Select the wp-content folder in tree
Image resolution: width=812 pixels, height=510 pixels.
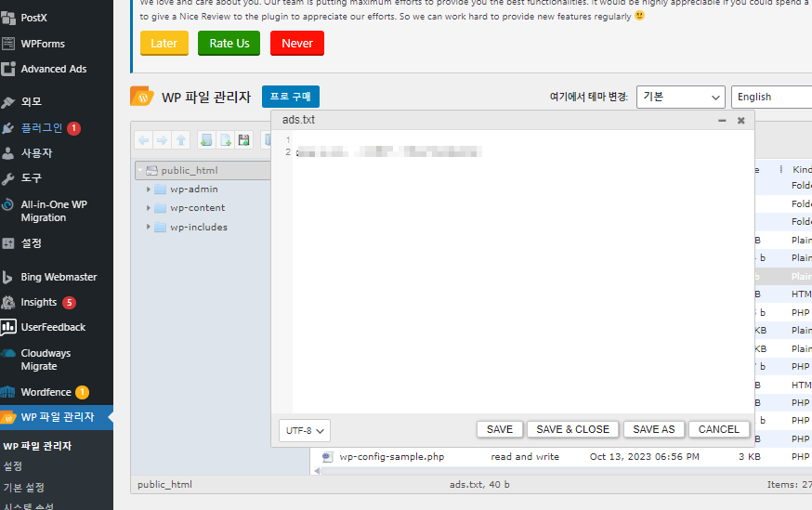pos(197,208)
